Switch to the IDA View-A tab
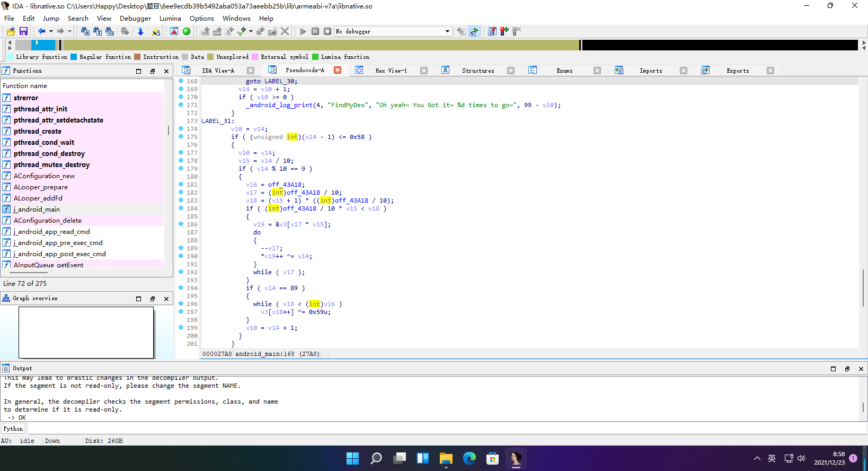Viewport: 868px width, 471px height. coord(218,71)
